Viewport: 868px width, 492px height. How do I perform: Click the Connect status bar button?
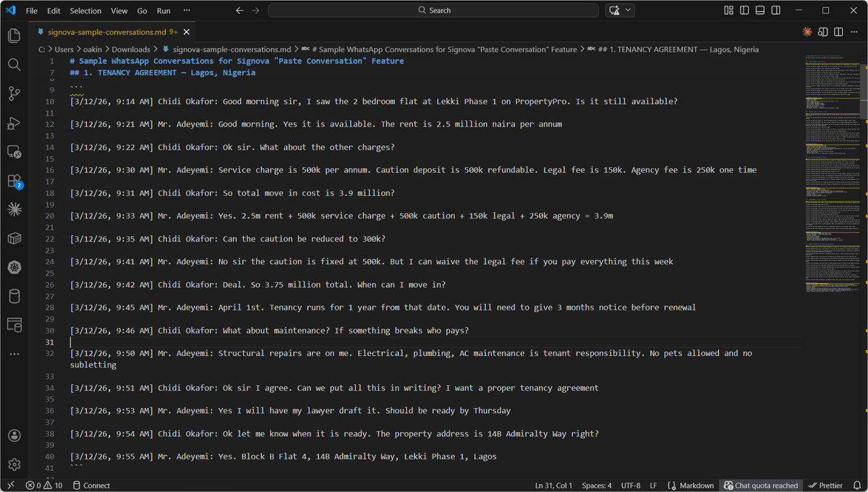tap(91, 485)
